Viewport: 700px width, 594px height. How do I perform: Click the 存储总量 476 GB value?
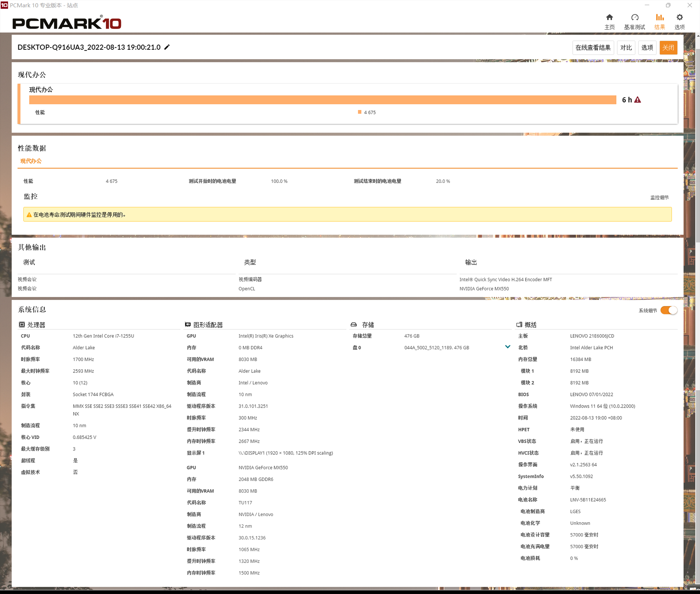(x=412, y=336)
